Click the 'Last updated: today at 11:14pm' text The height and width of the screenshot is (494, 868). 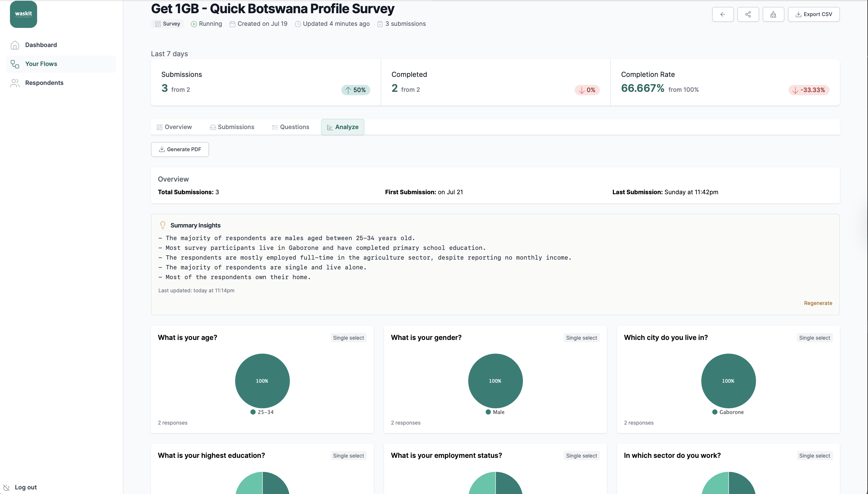(x=196, y=290)
